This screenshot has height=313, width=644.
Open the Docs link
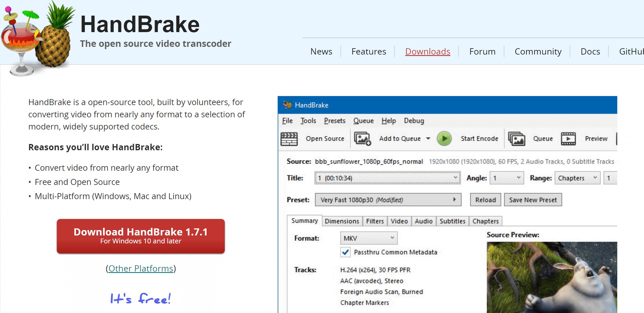click(590, 51)
